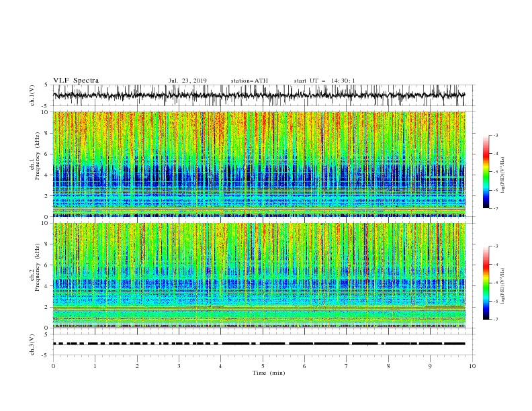The width and height of the screenshot is (532, 411).
Task: Click the "3" tick on the time axis
Action: pos(179,366)
